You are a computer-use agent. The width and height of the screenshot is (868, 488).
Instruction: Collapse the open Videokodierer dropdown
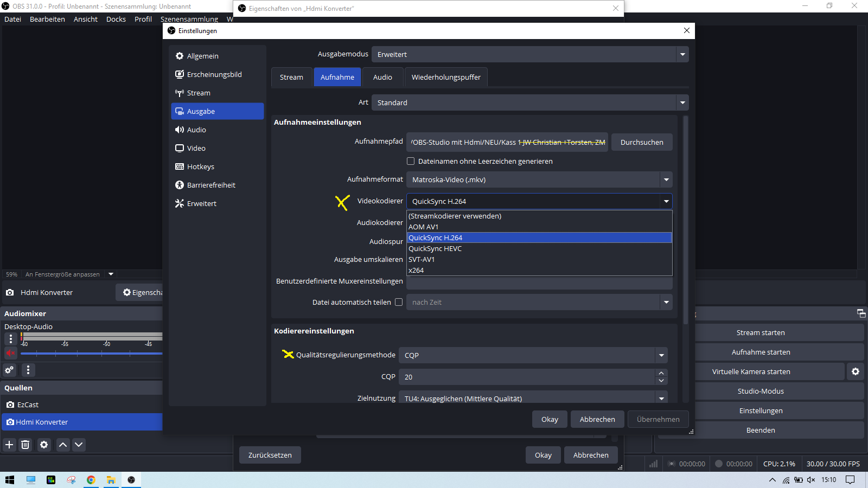click(539, 201)
